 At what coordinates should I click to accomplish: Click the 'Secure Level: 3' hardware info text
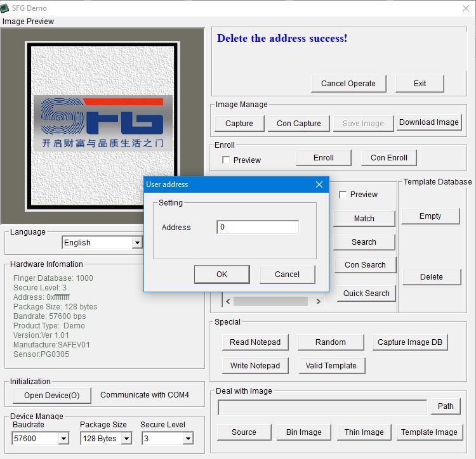(40, 287)
